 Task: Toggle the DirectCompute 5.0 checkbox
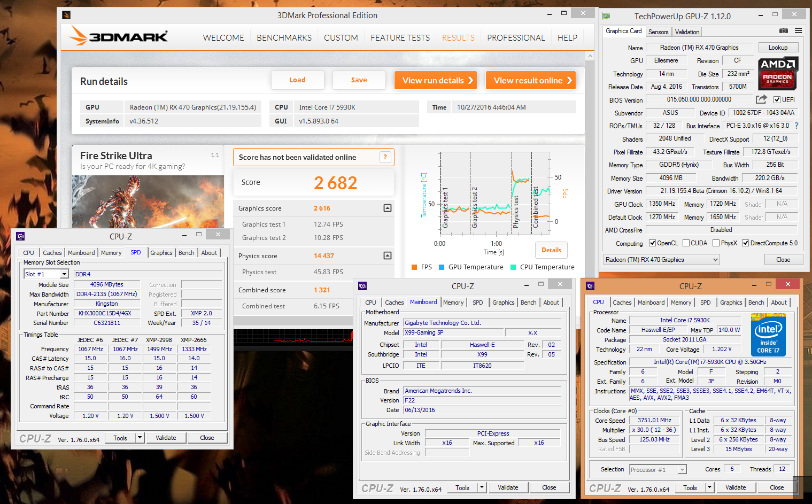click(745, 243)
